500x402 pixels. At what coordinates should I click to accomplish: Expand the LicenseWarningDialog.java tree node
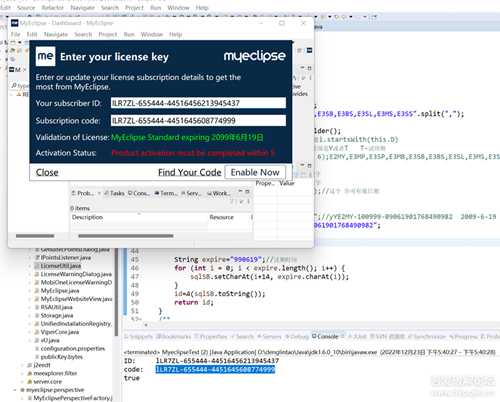(x=30, y=274)
